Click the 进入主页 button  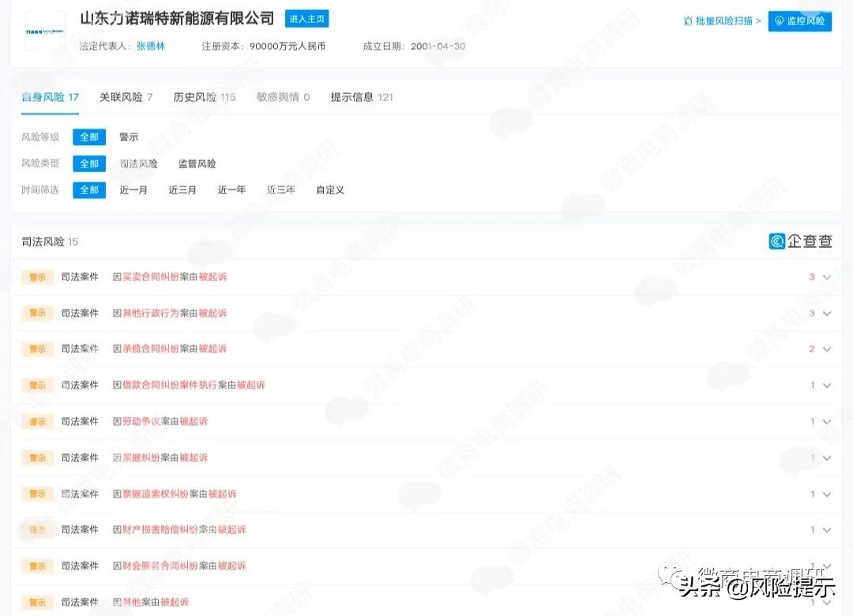point(306,18)
